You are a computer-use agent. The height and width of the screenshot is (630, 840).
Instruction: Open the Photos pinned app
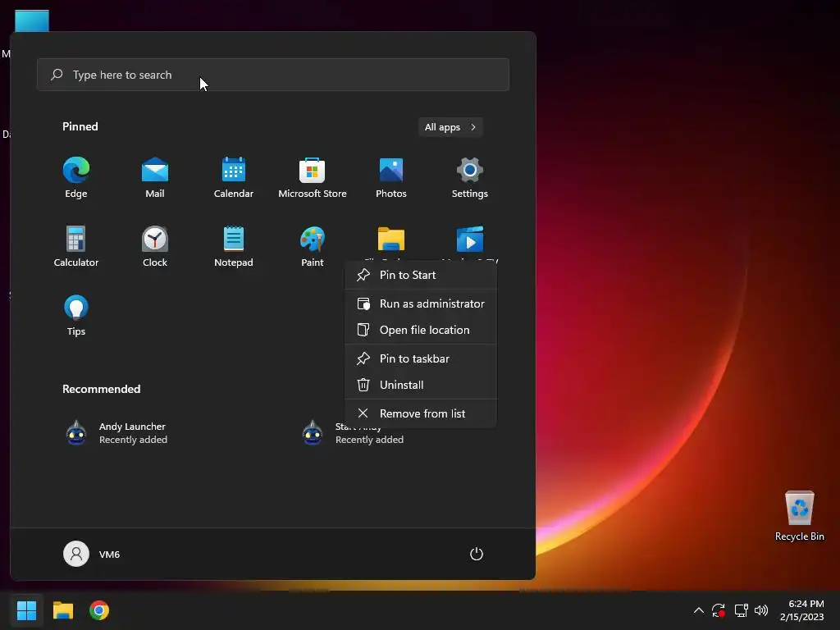(x=391, y=178)
